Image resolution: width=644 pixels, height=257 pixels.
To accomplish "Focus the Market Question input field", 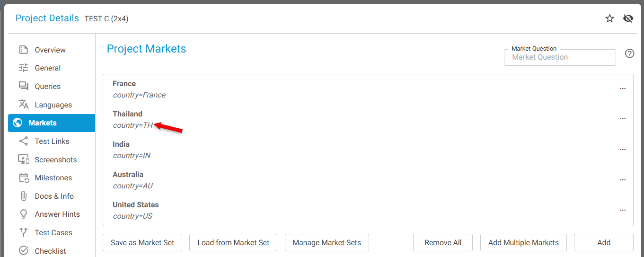I will (560, 57).
